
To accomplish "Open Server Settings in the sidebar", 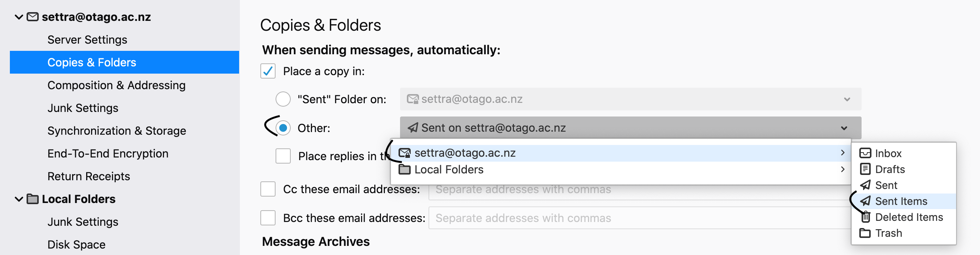I will pos(87,39).
